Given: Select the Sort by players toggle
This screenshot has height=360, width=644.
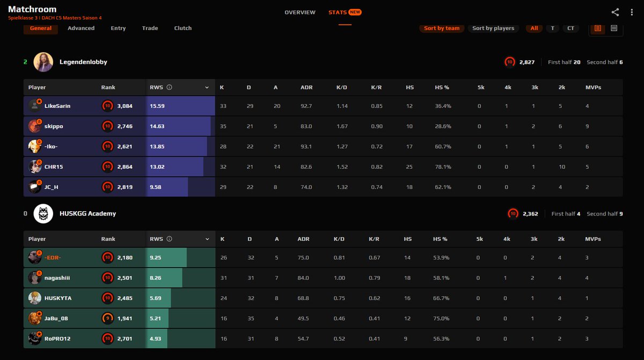Looking at the screenshot, I should point(493,28).
